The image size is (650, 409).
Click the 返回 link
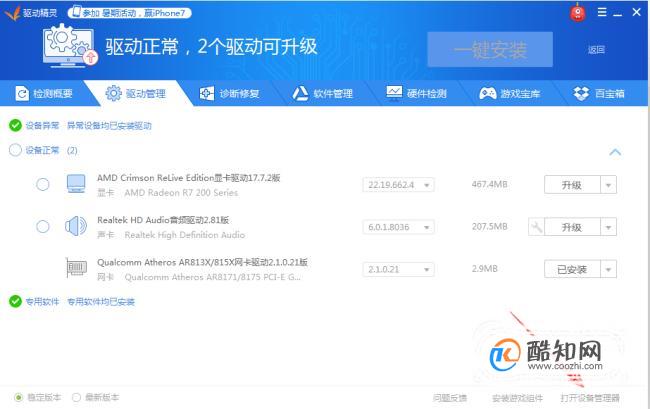[596, 50]
